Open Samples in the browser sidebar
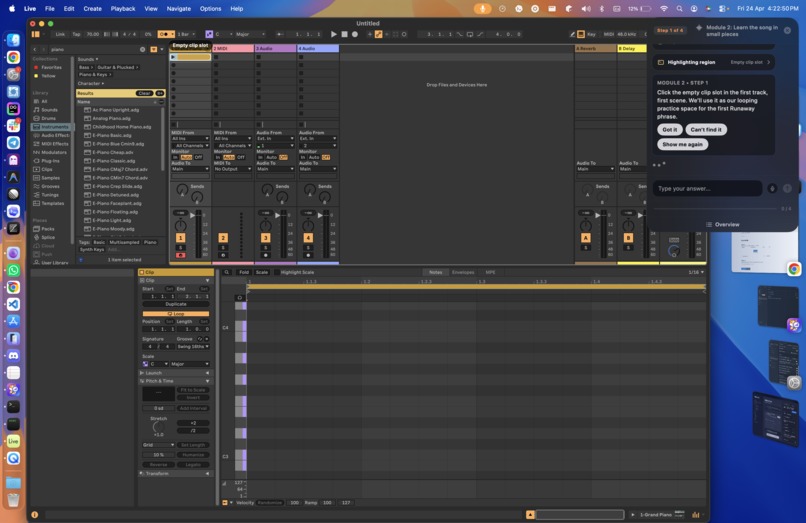 (x=50, y=178)
